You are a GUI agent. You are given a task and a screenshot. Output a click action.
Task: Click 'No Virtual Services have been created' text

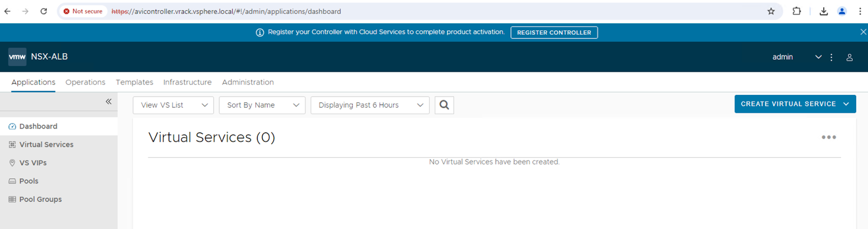click(494, 162)
